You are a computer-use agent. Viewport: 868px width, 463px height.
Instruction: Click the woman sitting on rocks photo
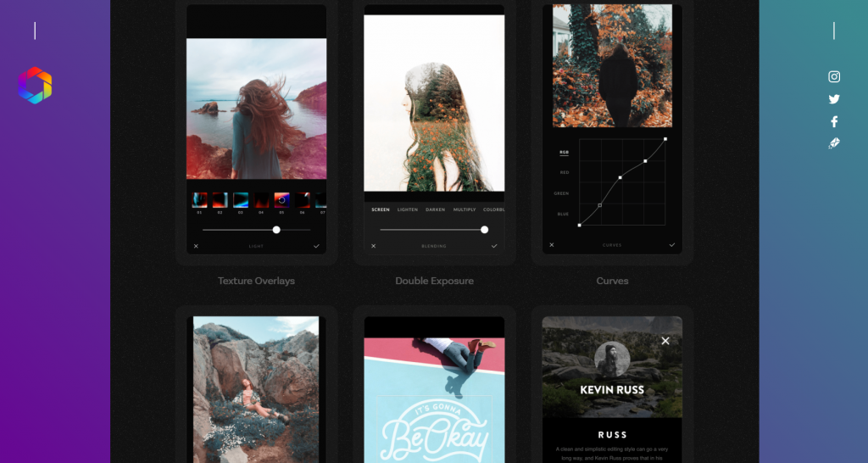pos(256,389)
